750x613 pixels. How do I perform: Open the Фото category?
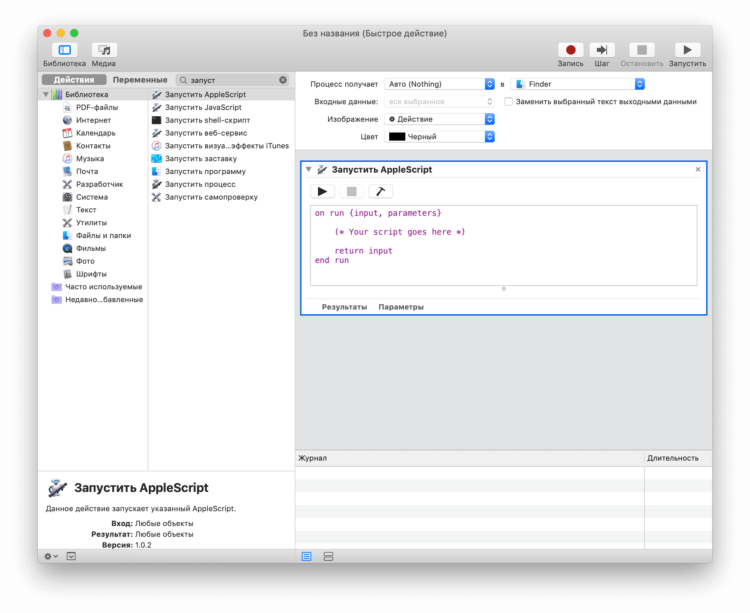coord(85,261)
